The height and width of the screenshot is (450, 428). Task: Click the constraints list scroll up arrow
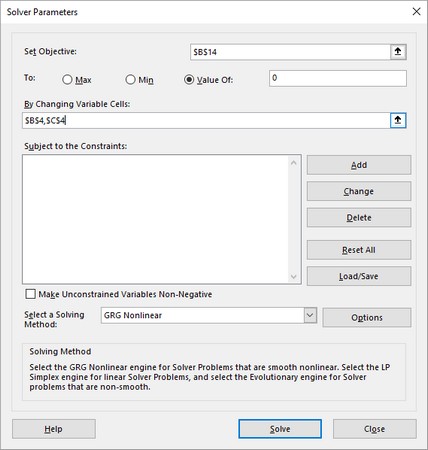point(294,163)
